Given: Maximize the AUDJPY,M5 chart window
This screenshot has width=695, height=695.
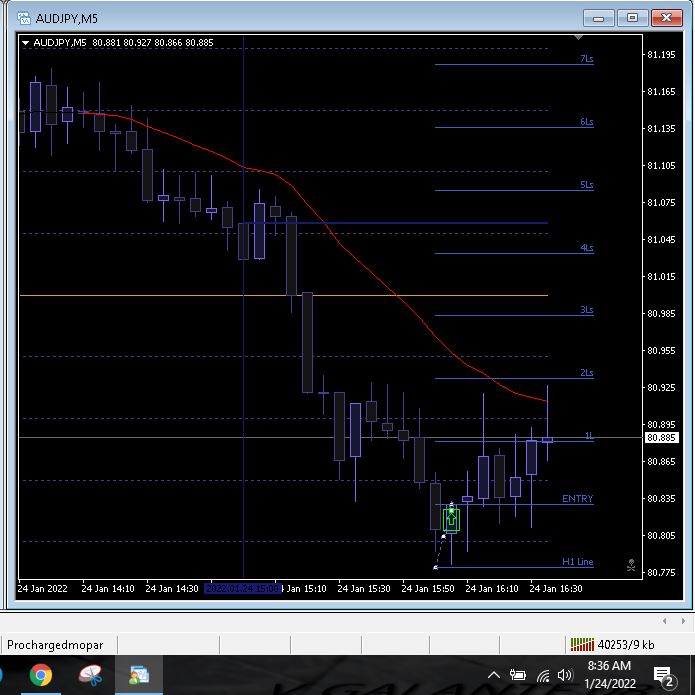Looking at the screenshot, I should click(x=633, y=18).
